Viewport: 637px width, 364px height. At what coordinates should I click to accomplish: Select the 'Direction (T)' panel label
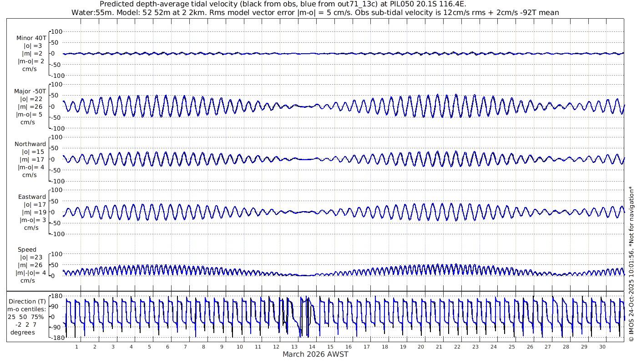[x=28, y=301]
